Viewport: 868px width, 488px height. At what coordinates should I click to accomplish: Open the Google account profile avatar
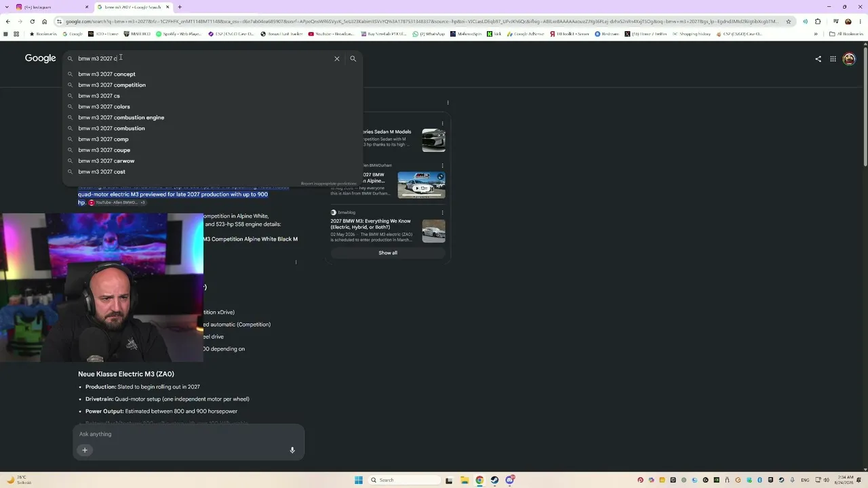coord(849,59)
